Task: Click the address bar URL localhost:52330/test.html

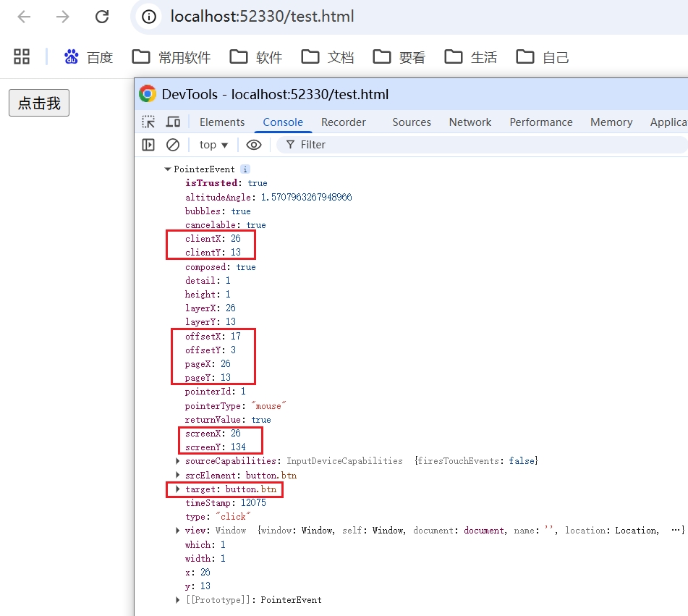Action: [x=262, y=17]
